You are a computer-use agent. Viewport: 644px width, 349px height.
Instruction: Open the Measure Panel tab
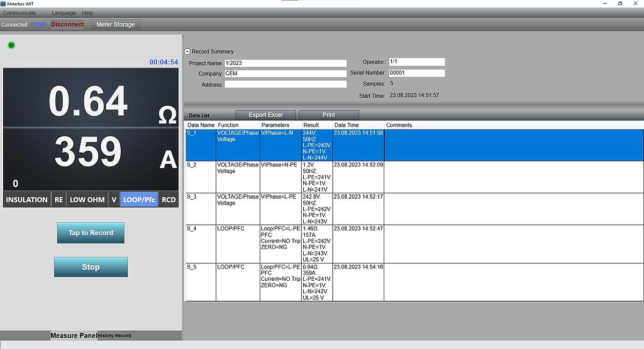[x=74, y=336]
